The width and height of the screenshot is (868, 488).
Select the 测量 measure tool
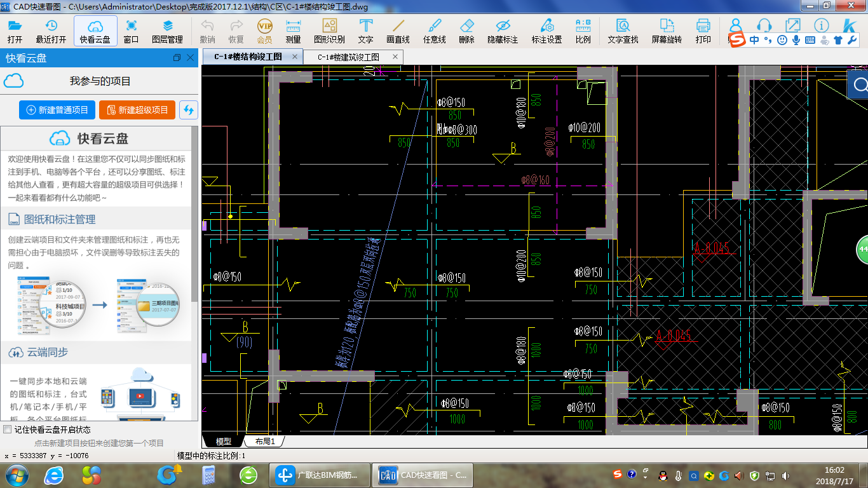293,30
